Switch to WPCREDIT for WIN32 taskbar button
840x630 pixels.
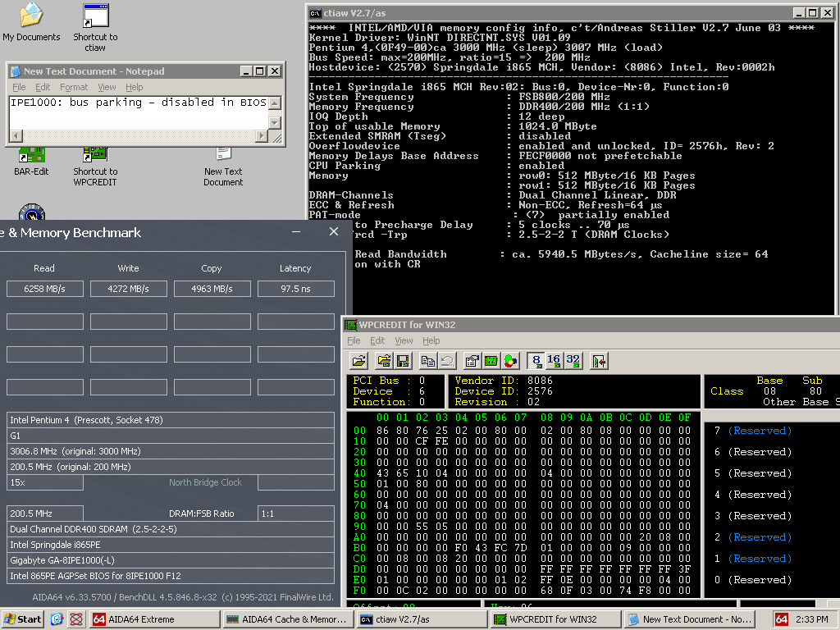555,619
